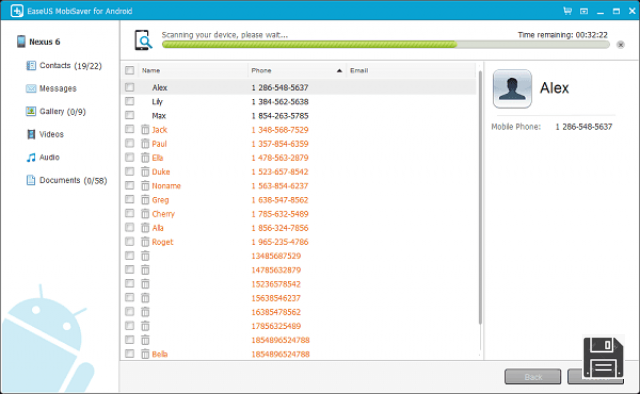Click the trash icon beside Cherry
The image size is (640, 394).
(145, 214)
